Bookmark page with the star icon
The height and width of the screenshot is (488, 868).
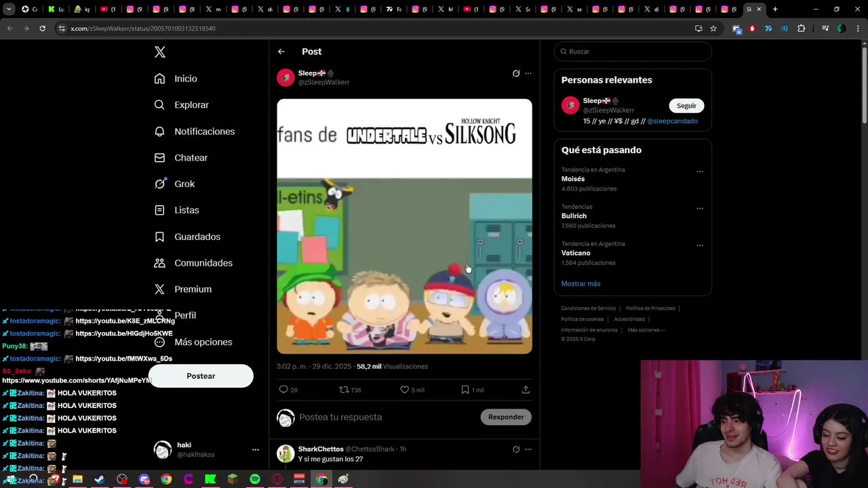713,28
